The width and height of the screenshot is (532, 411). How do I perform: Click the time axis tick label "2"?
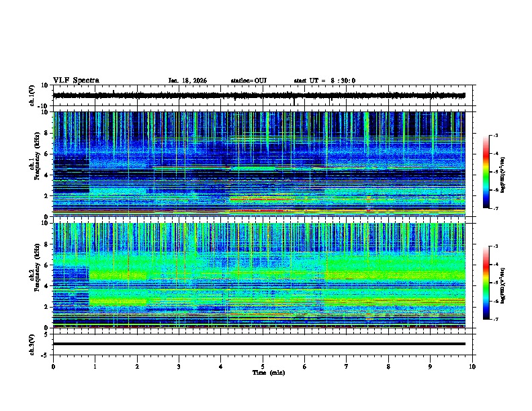(x=137, y=367)
